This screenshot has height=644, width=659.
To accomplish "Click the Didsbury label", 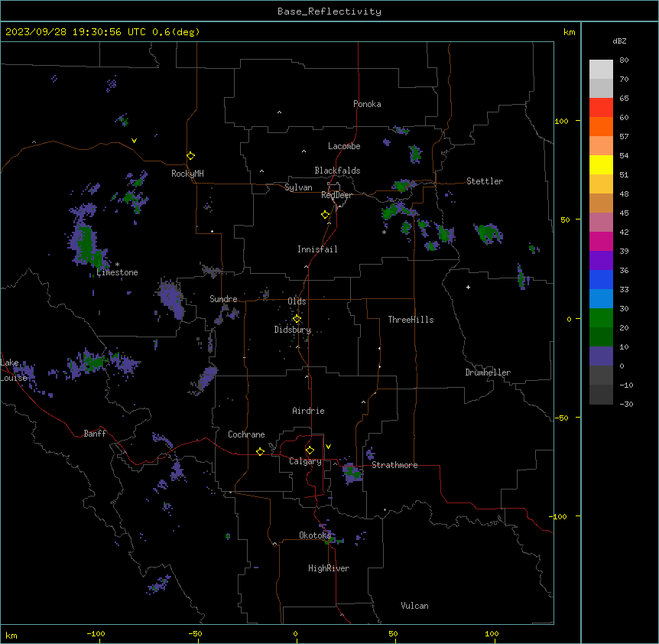I will pyautogui.click(x=293, y=330).
